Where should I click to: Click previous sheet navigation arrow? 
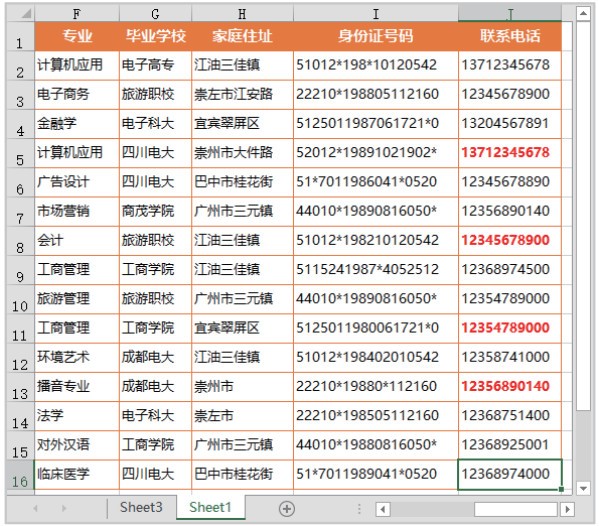[36, 508]
